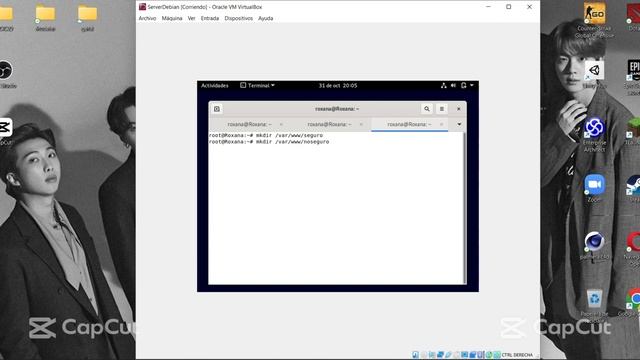This screenshot has height=360, width=640.
Task: Click the terminal window title roxana@Roxana
Action: (337, 109)
